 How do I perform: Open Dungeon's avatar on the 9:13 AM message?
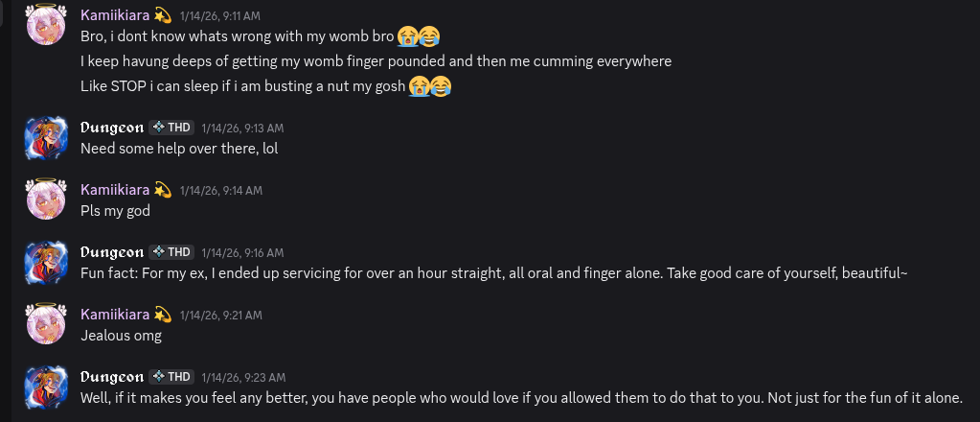[44, 137]
